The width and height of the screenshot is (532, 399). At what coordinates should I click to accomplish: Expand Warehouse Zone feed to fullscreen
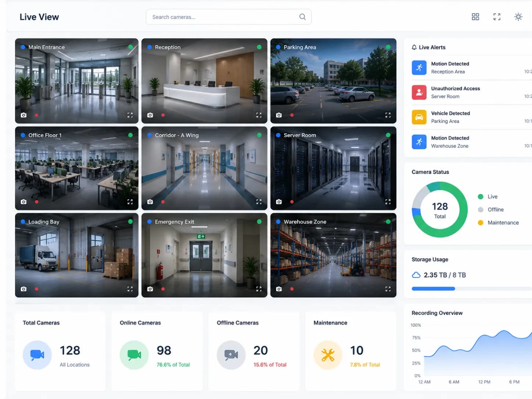388,289
